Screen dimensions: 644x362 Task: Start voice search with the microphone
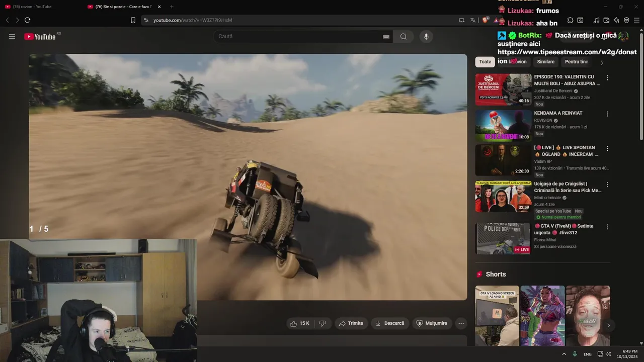(426, 36)
